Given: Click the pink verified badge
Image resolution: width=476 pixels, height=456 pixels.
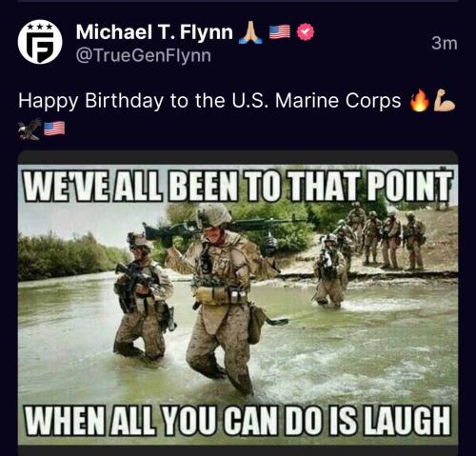Looking at the screenshot, I should (306, 31).
